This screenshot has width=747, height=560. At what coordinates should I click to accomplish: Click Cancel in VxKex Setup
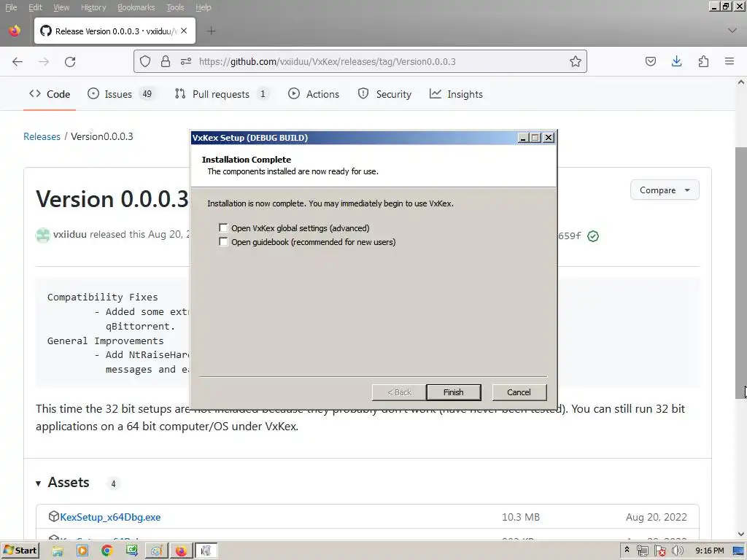(519, 392)
